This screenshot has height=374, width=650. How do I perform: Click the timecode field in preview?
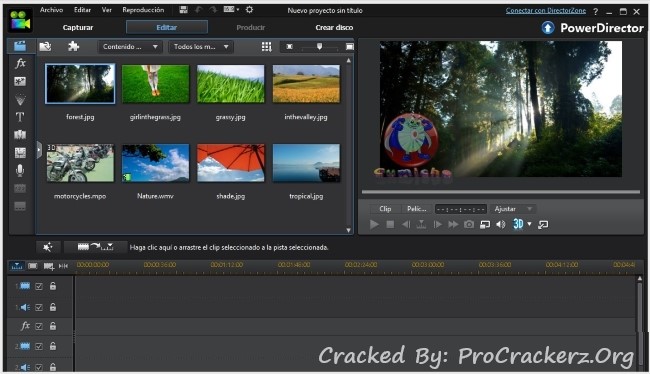[461, 209]
